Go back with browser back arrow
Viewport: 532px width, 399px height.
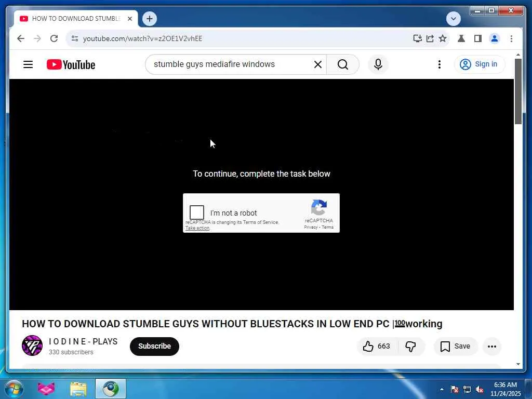(x=21, y=38)
